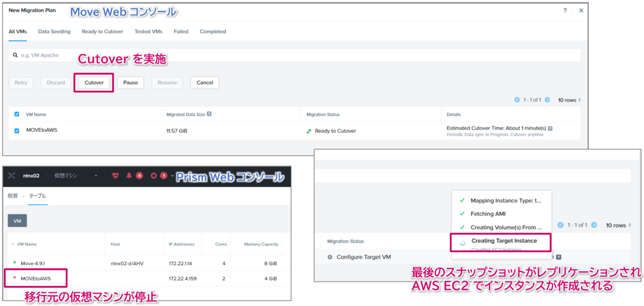Click 11.57 GiB migrated size value
The height and width of the screenshot is (306, 644).
[x=177, y=130]
